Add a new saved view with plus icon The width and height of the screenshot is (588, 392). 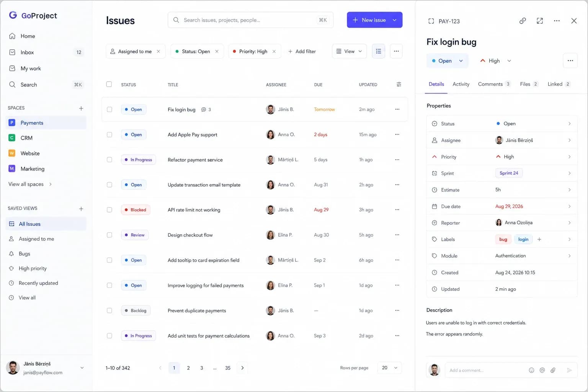81,209
